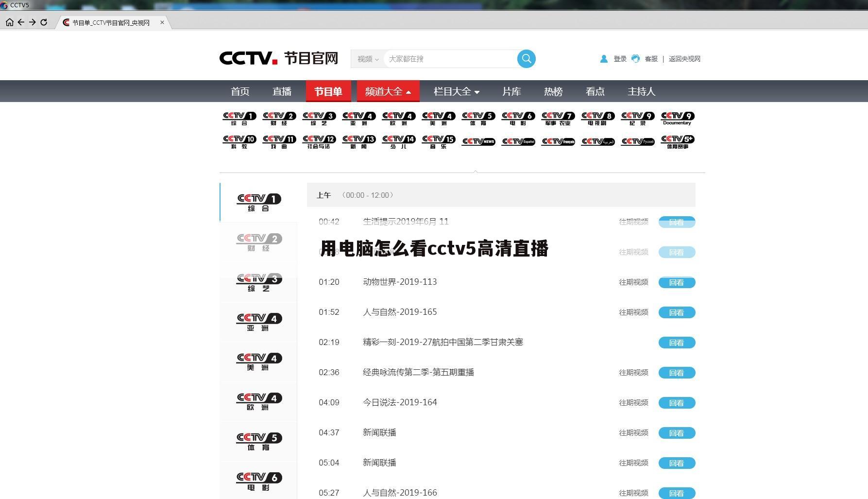Viewport: 868px width, 499px height.
Task: Click the 生活提示2019年6月11 program title
Action: click(x=406, y=222)
